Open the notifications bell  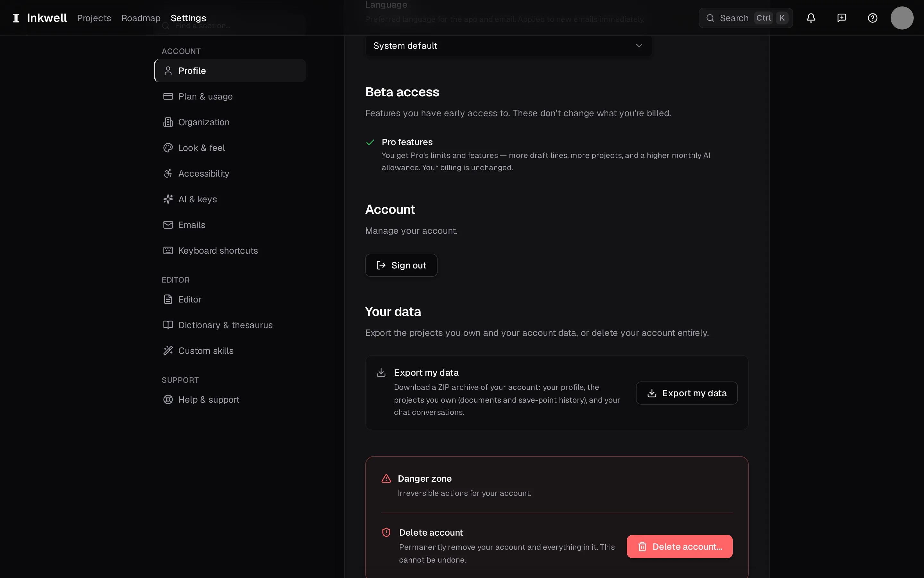tap(811, 18)
